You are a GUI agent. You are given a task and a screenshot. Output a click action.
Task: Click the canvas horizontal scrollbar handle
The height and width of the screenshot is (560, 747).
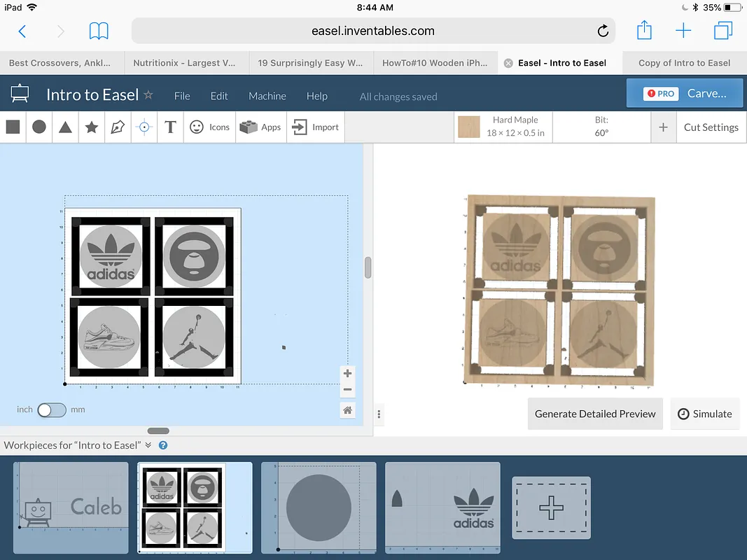click(x=158, y=431)
